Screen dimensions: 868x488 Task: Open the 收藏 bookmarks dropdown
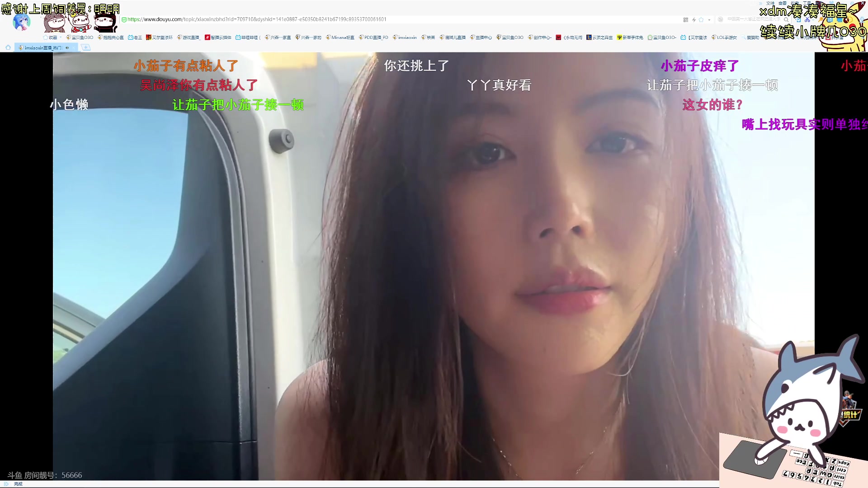(51, 38)
